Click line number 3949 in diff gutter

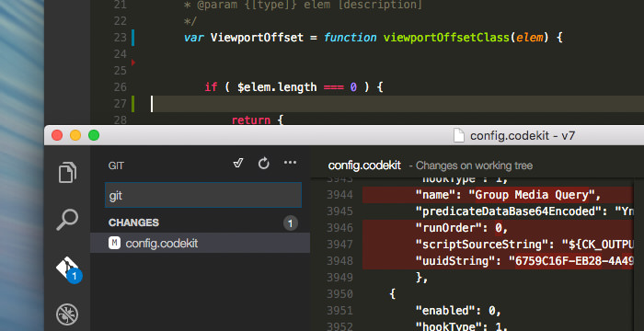339,277
